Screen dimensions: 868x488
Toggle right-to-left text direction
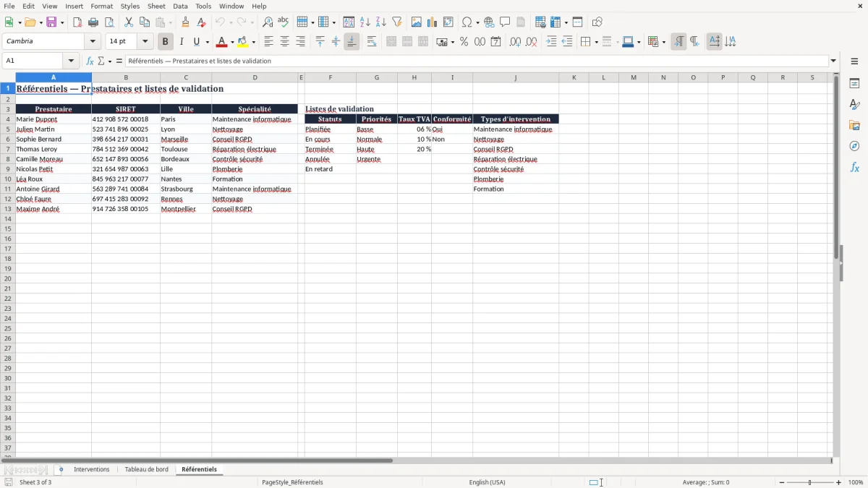[694, 42]
